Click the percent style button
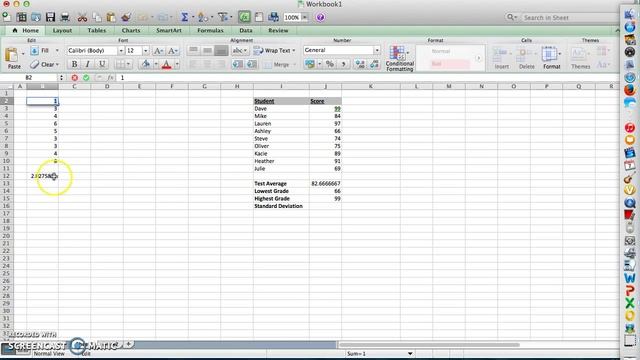 coord(330,64)
